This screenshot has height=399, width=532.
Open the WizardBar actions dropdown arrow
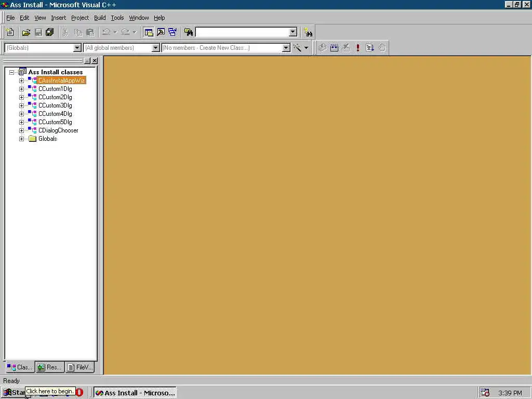point(306,48)
